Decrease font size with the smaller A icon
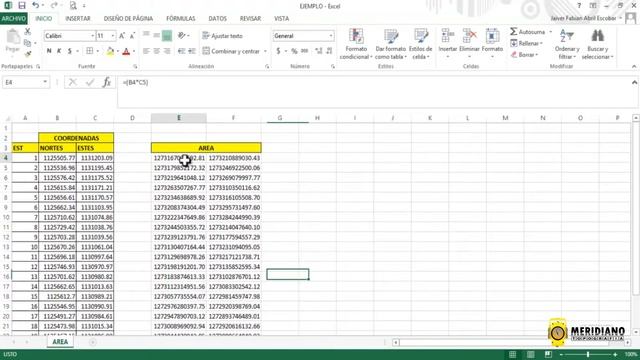Image resolution: width=640 pixels, height=360 pixels. [x=132, y=36]
